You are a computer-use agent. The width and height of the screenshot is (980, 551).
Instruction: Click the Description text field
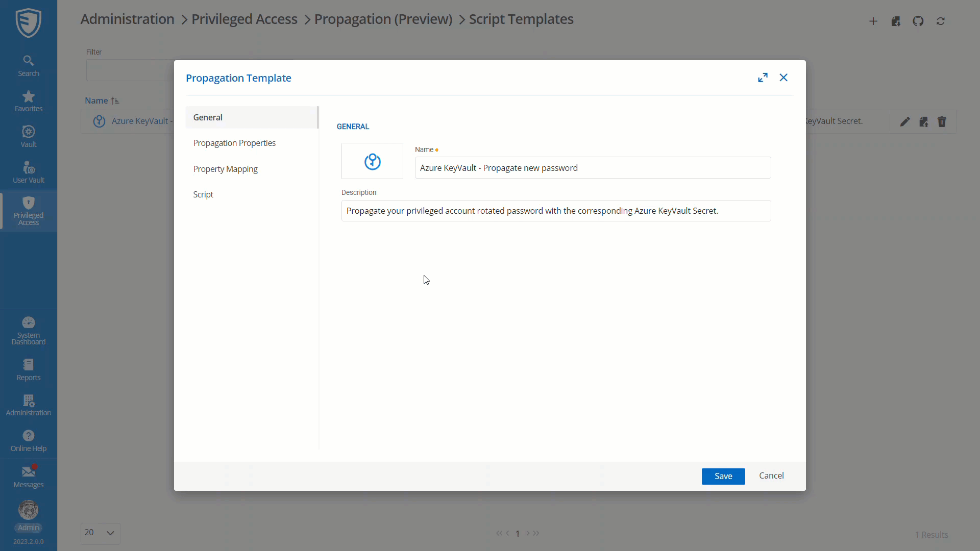coord(556,211)
